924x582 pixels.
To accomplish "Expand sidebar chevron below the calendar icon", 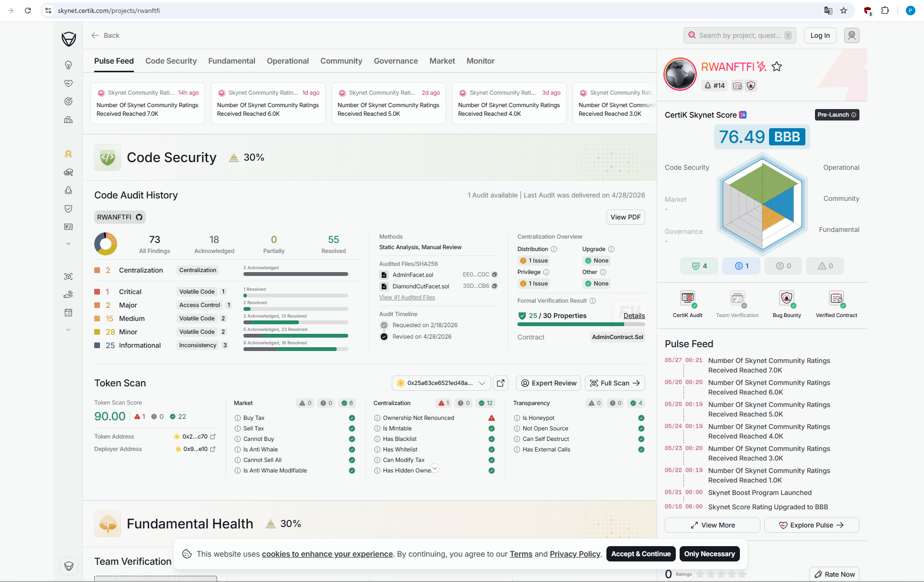I will pyautogui.click(x=68, y=329).
